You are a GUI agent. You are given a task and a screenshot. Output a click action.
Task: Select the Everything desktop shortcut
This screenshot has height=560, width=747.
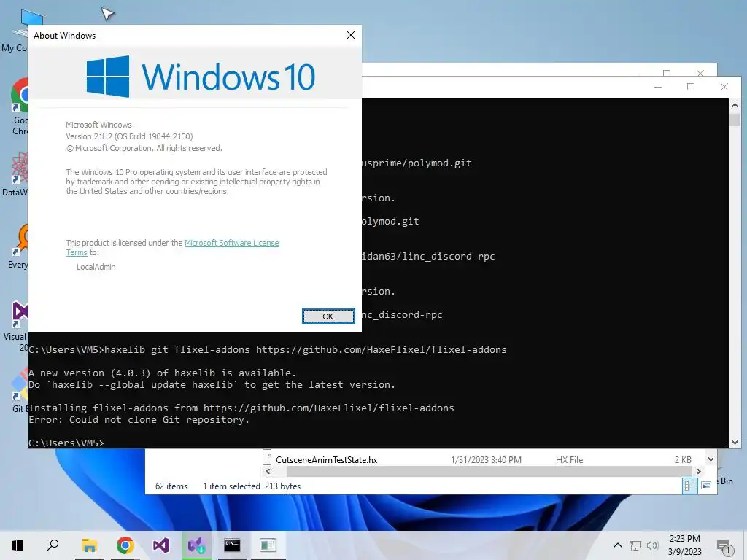[x=19, y=246]
